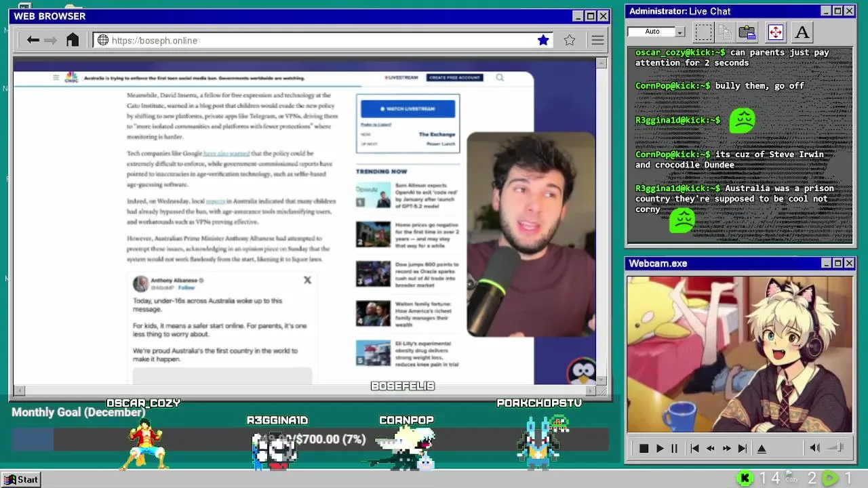Screen dimensions: 868x488
Task: Click the CNBC search magnifier icon
Action: 500,77
